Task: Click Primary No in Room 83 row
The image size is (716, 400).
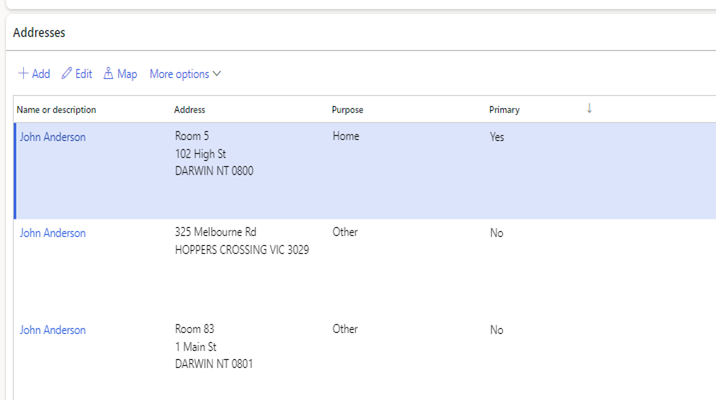Action: pos(497,330)
